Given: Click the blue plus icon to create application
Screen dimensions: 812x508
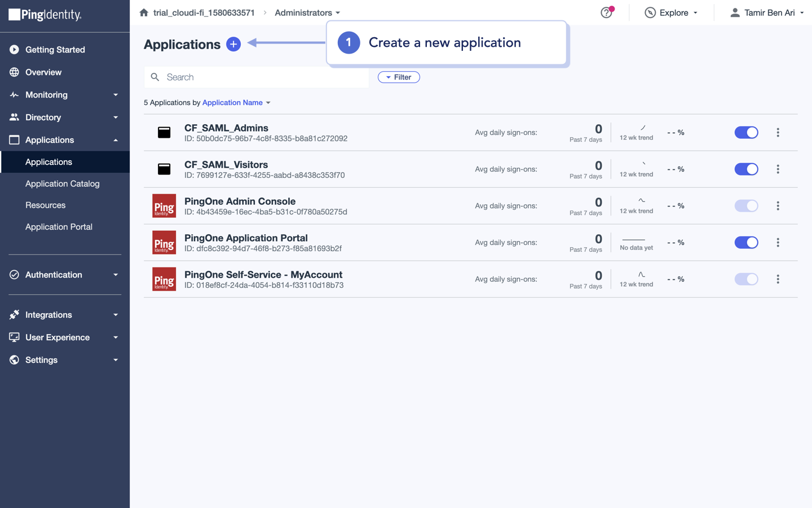Looking at the screenshot, I should (x=233, y=44).
